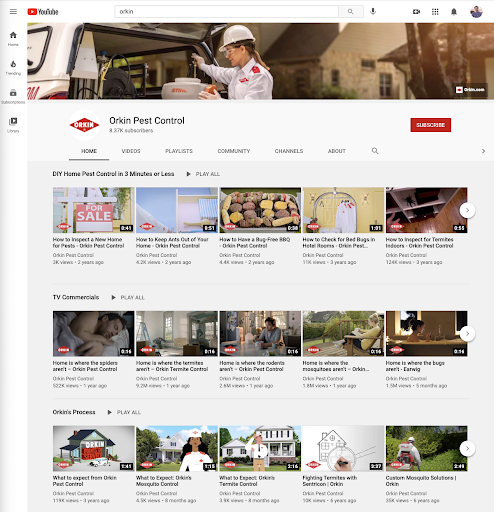
Task: Switch to the Community tab
Action: (x=234, y=151)
